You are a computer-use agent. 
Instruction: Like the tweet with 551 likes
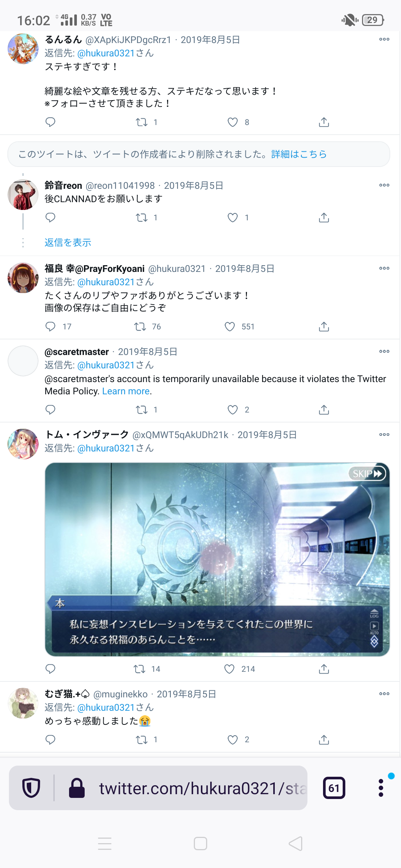[x=230, y=326]
